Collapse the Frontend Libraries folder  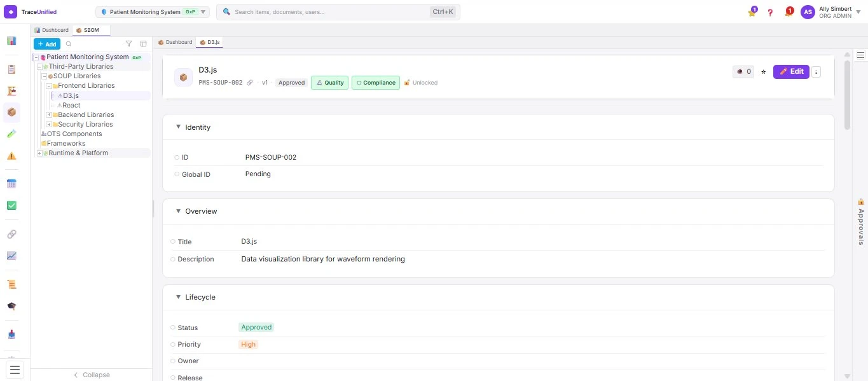coord(48,86)
